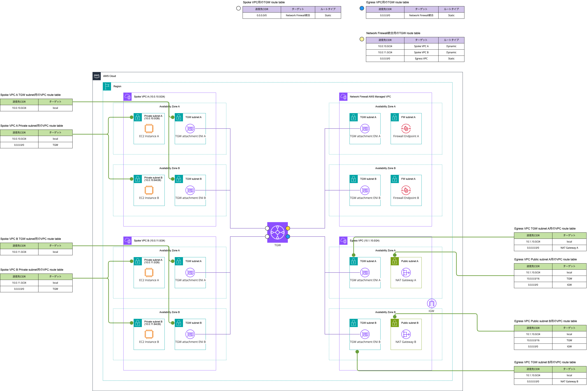Select 'Network Firewall統合用のTGW route table' title
The height and width of the screenshot is (391, 588).
393,33
